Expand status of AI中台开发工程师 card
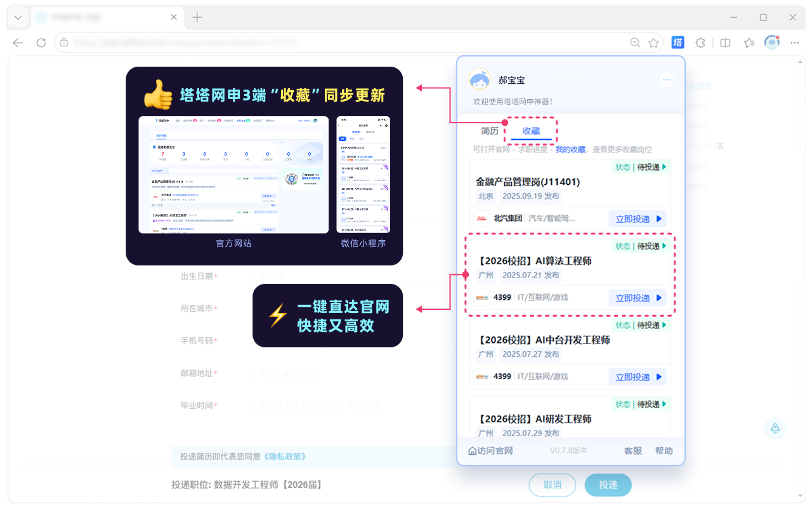The width and height of the screenshot is (812, 508). (x=641, y=325)
